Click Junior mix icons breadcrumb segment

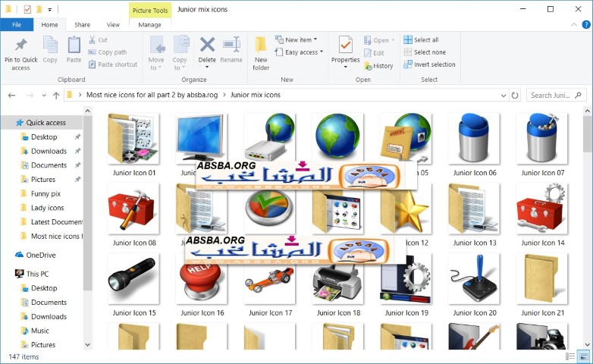(256, 95)
